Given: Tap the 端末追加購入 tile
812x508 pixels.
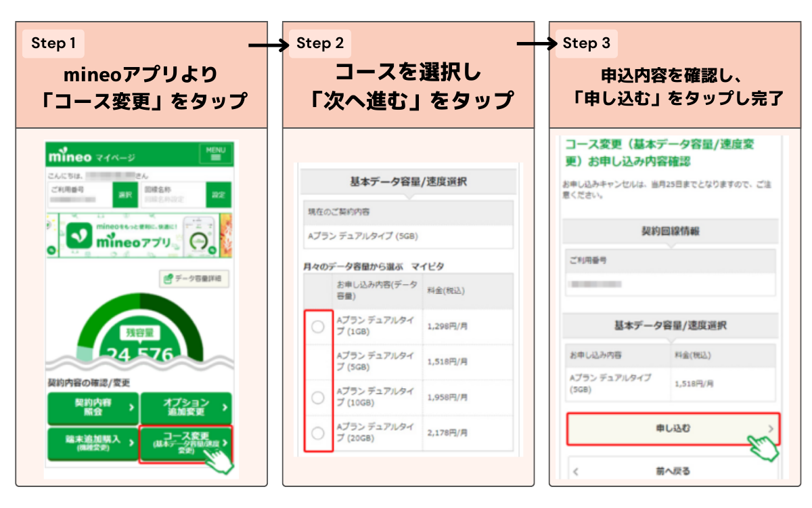Looking at the screenshot, I should (x=93, y=444).
